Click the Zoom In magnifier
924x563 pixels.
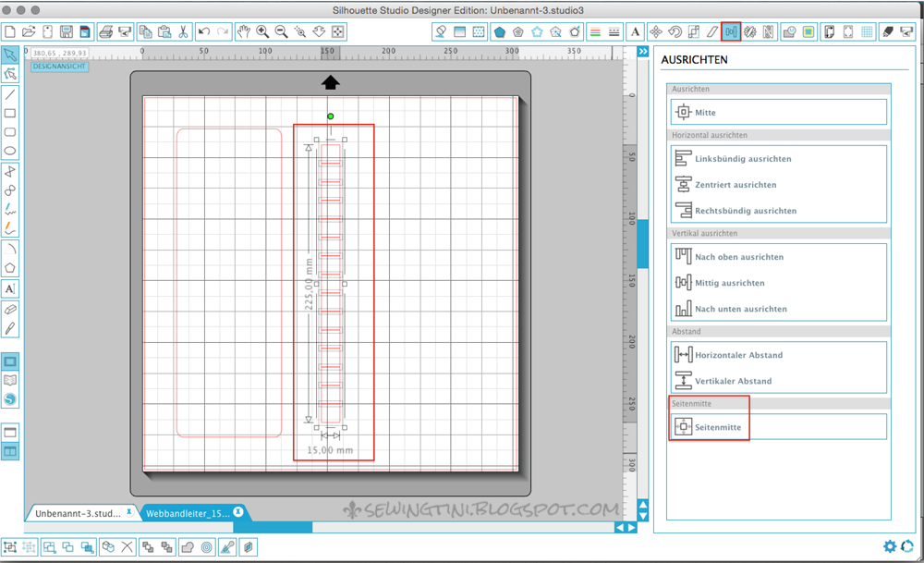(x=262, y=31)
